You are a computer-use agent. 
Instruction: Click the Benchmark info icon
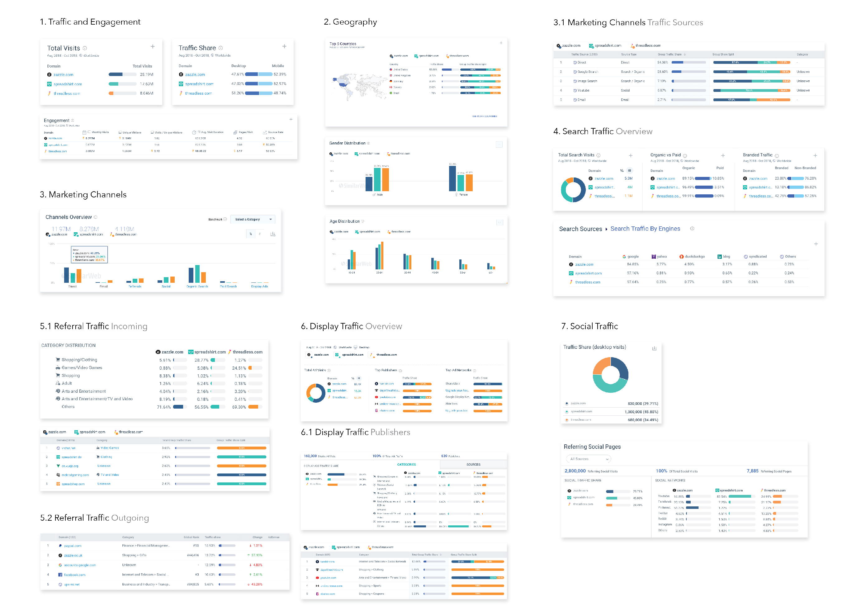[x=225, y=219]
